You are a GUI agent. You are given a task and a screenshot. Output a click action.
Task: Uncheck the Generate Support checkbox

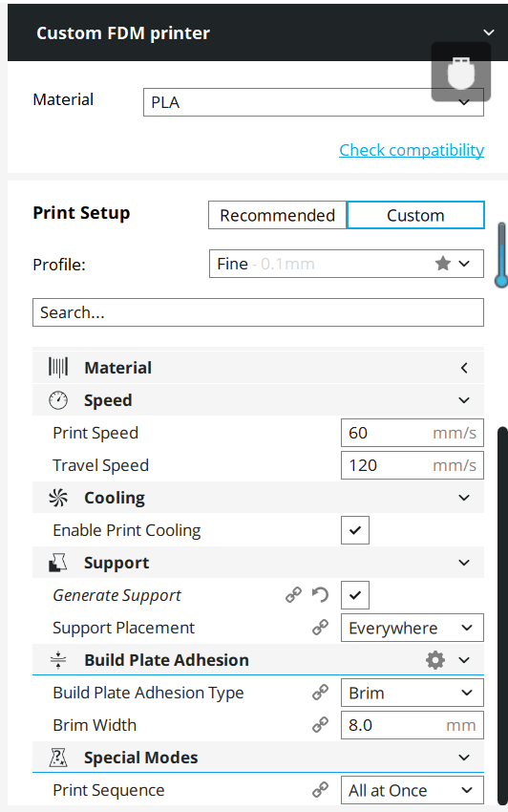(x=355, y=595)
